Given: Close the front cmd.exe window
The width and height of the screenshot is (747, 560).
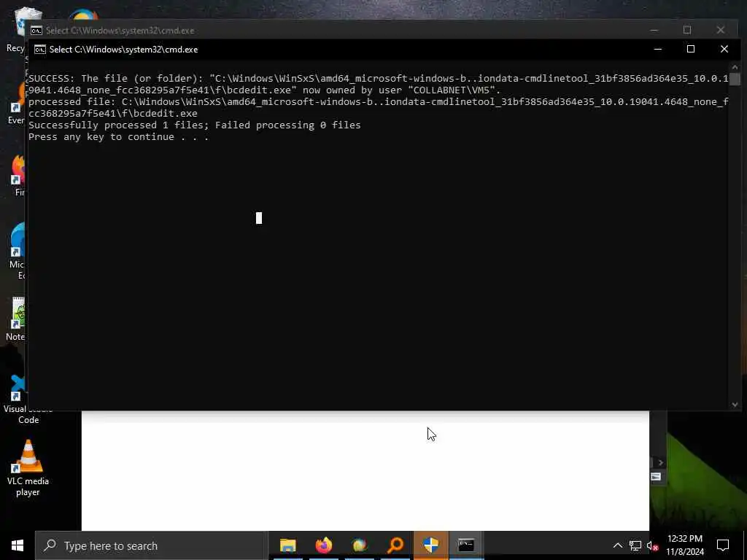Looking at the screenshot, I should click(724, 49).
